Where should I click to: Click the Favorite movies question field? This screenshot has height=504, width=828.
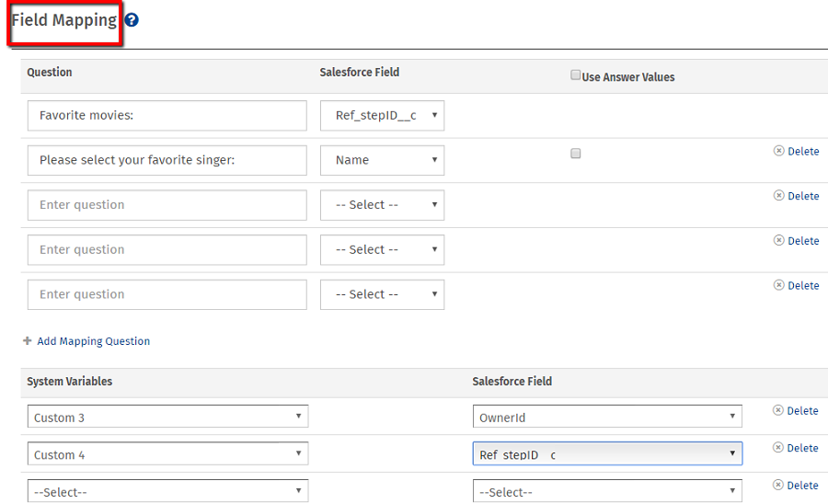tap(167, 116)
